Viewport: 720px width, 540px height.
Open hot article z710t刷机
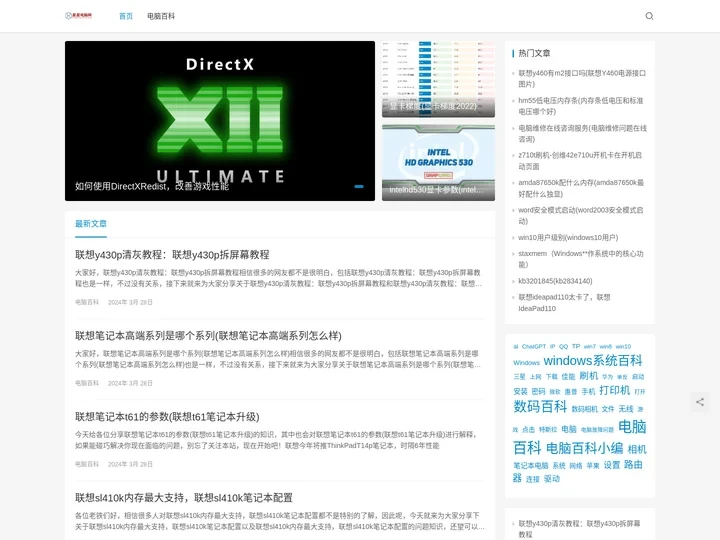click(580, 161)
